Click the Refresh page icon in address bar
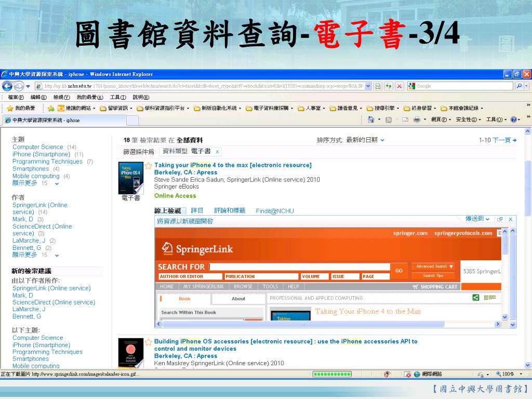This screenshot has width=532, height=399. [x=388, y=86]
